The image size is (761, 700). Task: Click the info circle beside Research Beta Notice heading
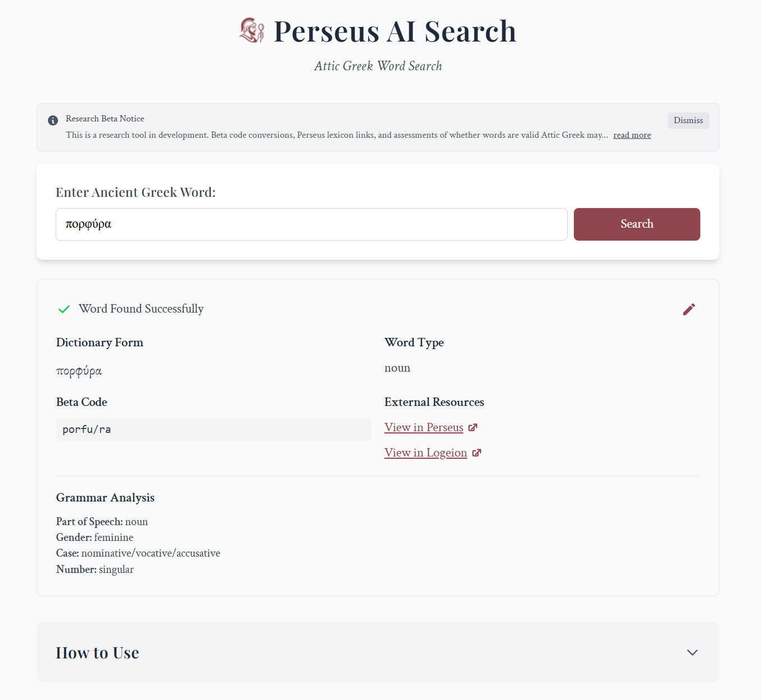(x=52, y=120)
